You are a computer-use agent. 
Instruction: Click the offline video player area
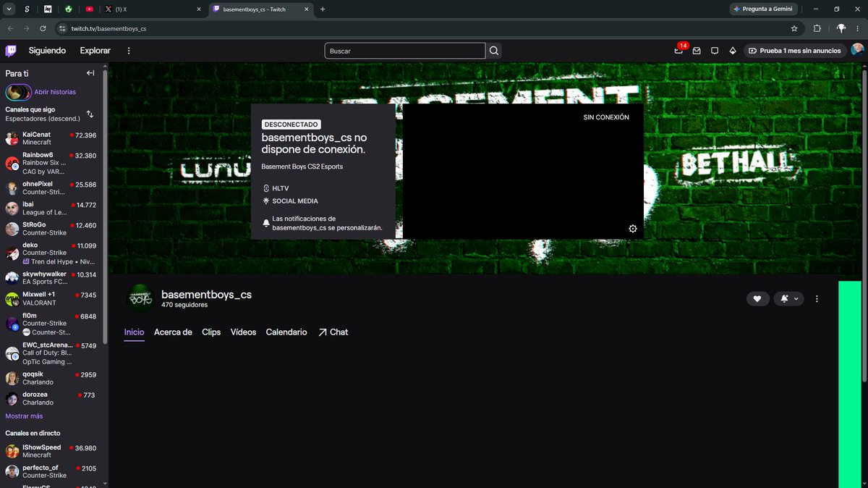coord(523,172)
